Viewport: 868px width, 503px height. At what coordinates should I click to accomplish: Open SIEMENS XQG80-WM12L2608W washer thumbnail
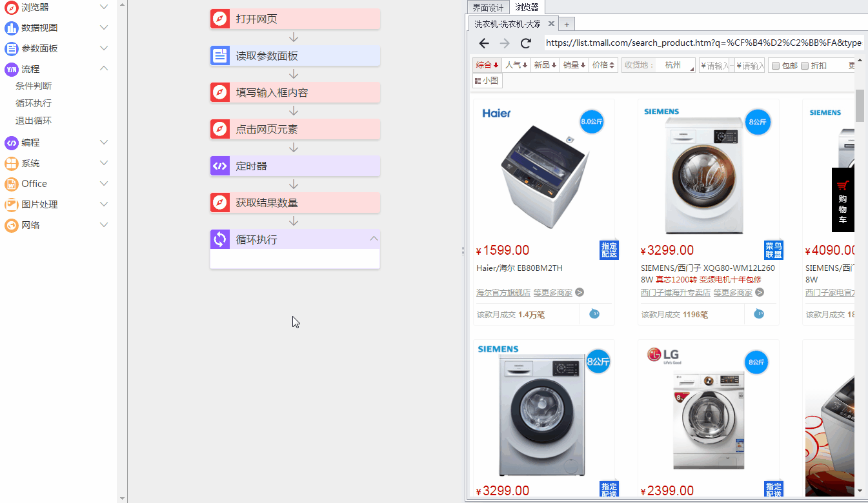click(709, 170)
